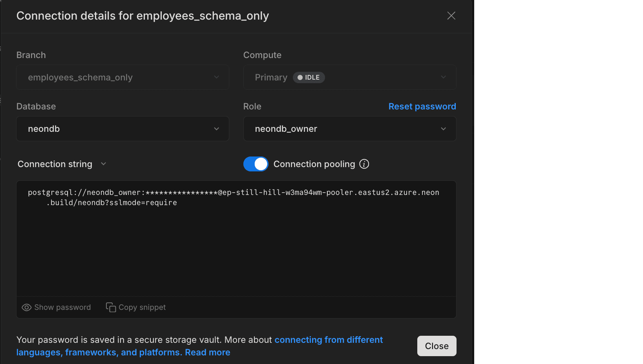The height and width of the screenshot is (364, 643).
Task: Click "Show password" label text
Action: tap(62, 308)
